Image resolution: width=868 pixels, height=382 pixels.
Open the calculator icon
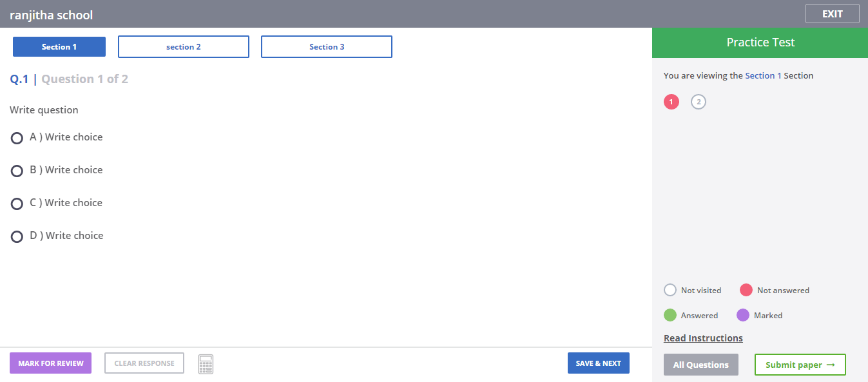(206, 364)
